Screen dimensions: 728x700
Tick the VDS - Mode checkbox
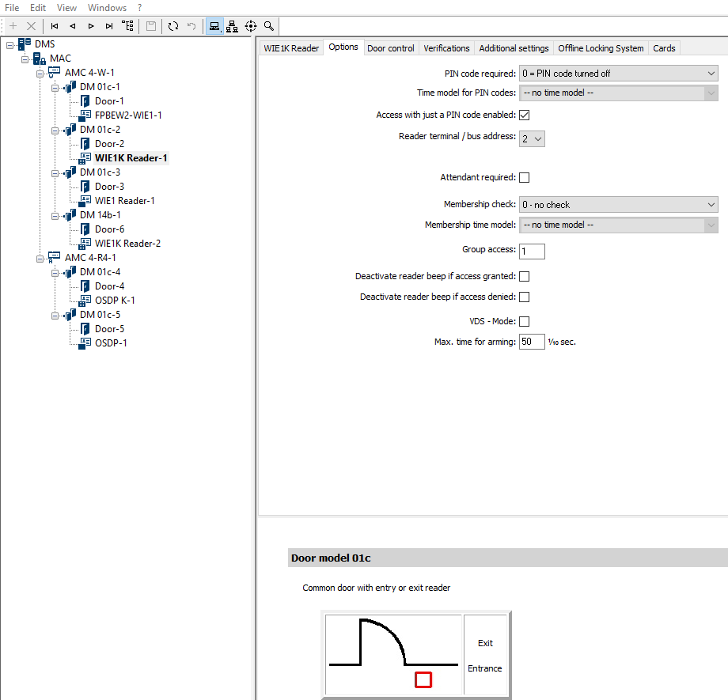point(524,321)
